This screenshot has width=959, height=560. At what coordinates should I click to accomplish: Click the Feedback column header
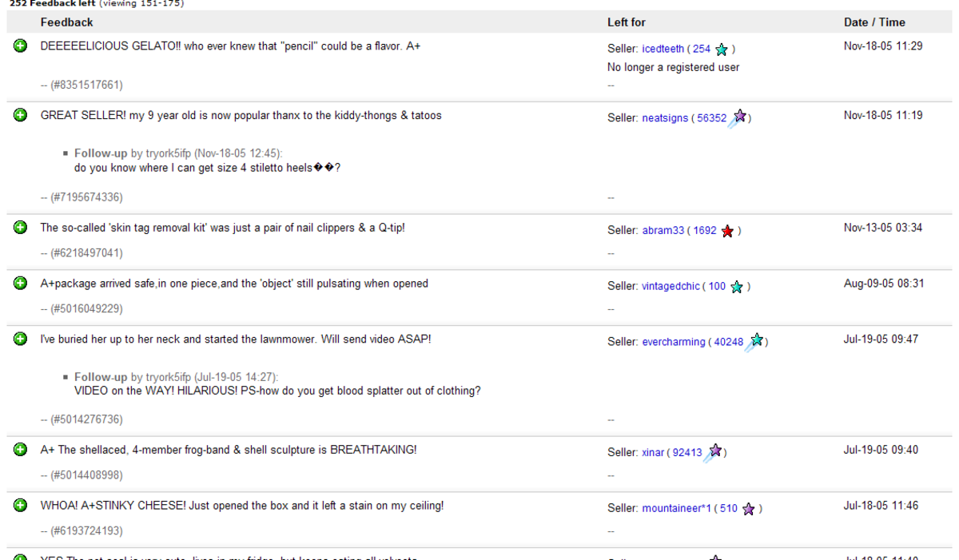click(x=66, y=22)
